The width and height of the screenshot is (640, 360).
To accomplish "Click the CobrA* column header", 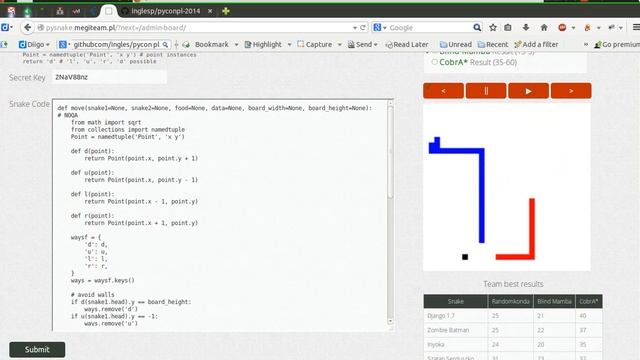I will (589, 301).
